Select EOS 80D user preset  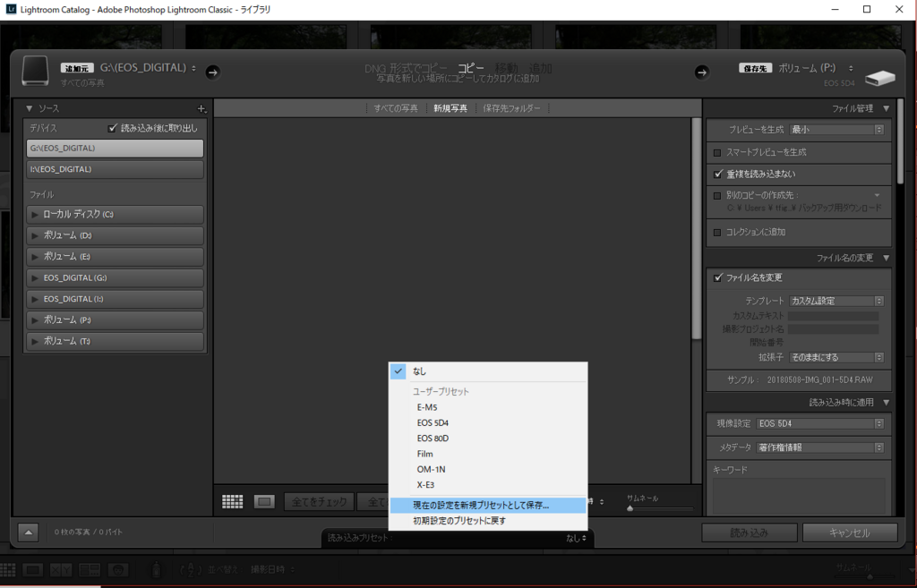[x=488, y=439]
